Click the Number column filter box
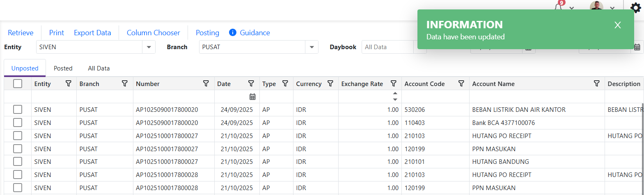This screenshot has height=195, width=644. click(x=174, y=97)
